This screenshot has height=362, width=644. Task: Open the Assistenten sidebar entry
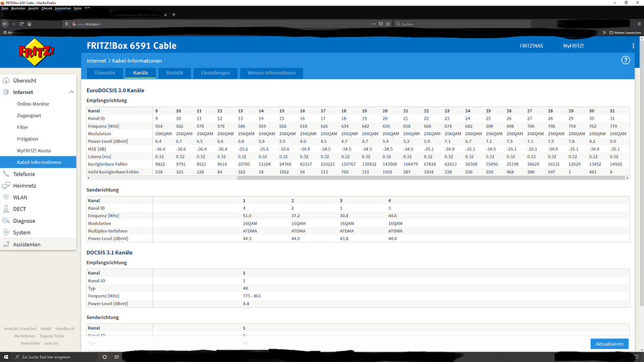point(38,244)
